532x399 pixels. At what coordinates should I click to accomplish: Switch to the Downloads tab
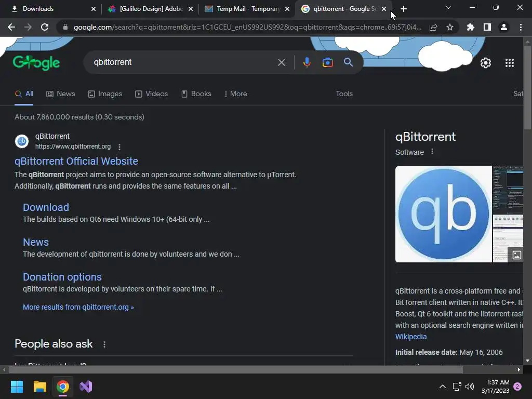pos(54,9)
